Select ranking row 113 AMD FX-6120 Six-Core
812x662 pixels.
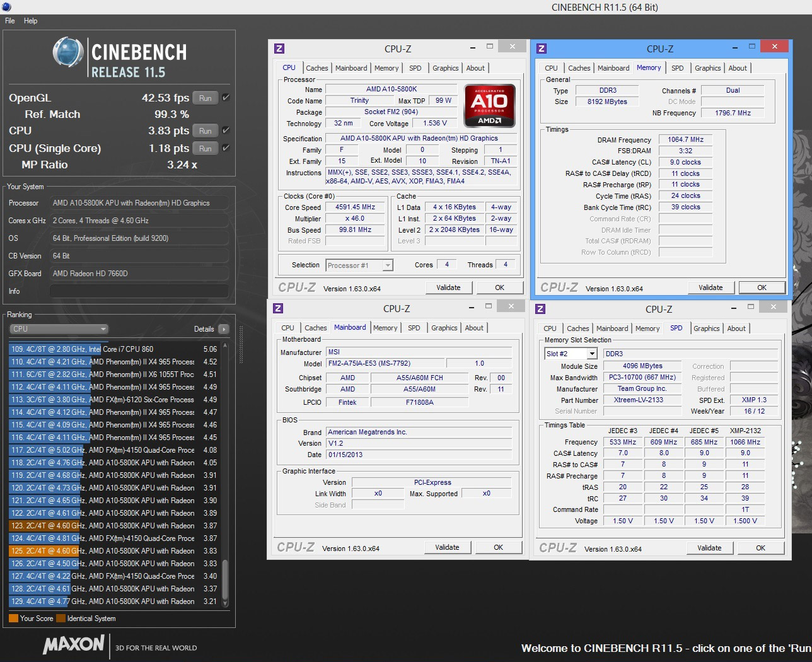(113, 400)
